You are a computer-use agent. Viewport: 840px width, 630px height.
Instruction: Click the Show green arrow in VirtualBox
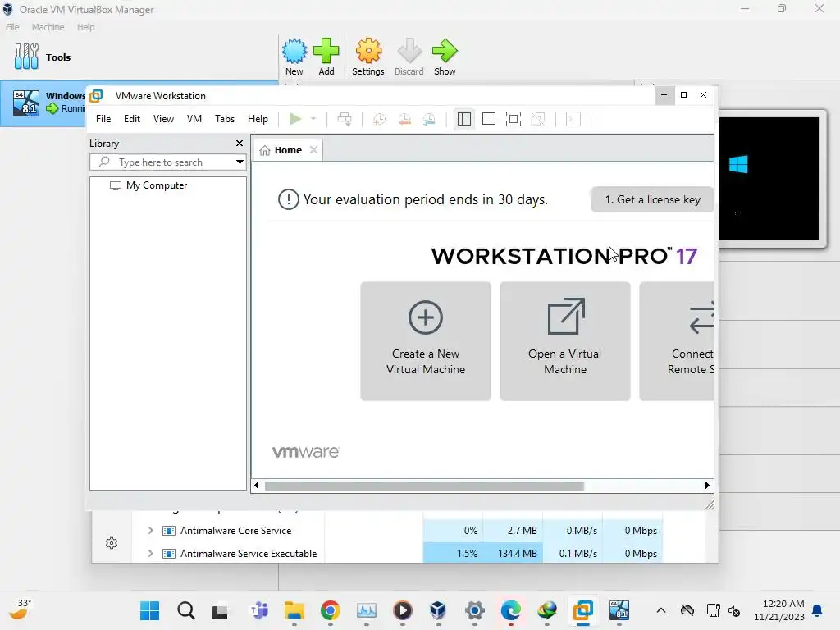pyautogui.click(x=445, y=57)
